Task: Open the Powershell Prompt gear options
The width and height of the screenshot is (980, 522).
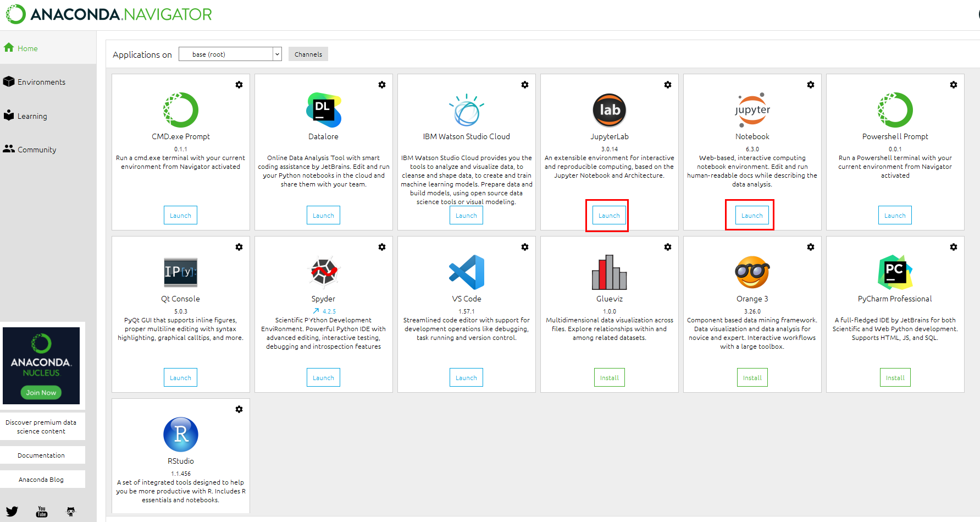Action: [954, 85]
